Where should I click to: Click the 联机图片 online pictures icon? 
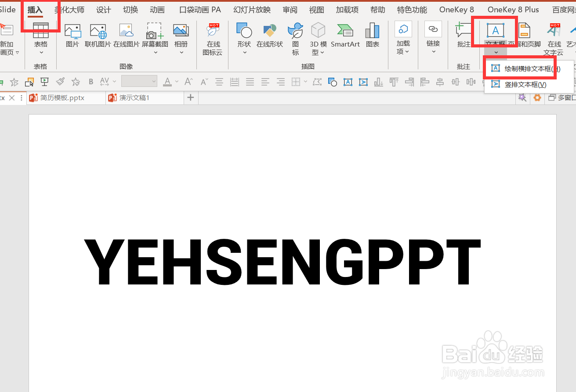tap(98, 35)
